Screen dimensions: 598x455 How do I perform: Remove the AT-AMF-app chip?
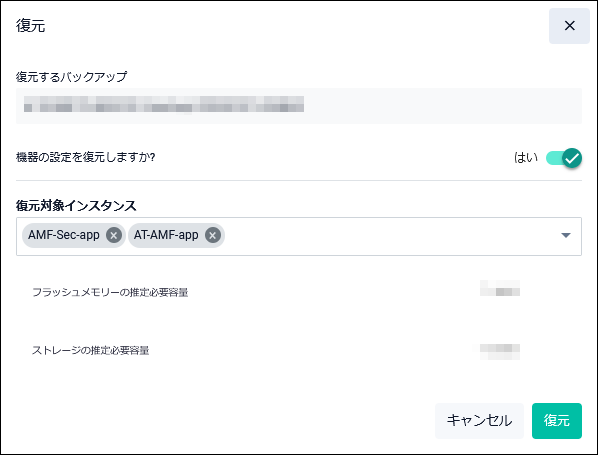(x=213, y=235)
